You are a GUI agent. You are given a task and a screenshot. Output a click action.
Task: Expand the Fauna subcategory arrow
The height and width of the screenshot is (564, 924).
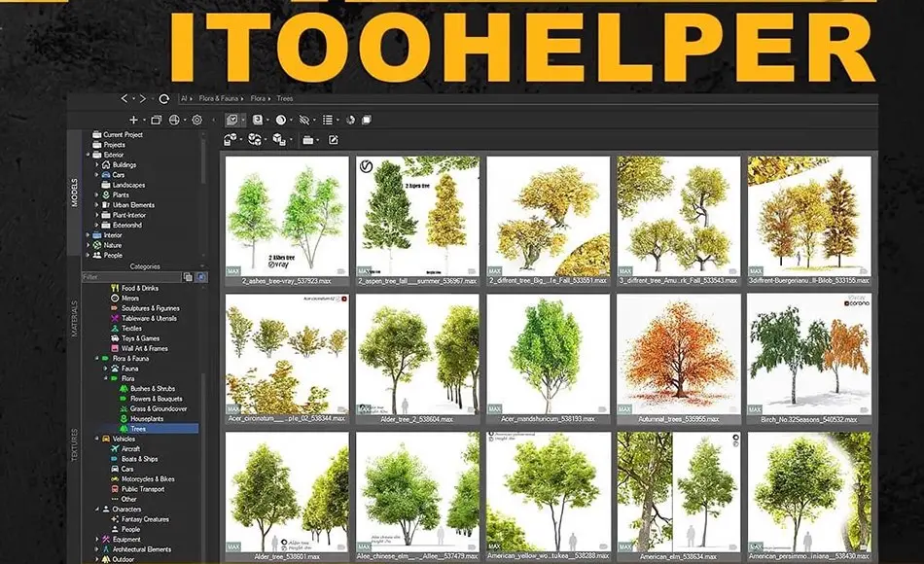click(106, 369)
